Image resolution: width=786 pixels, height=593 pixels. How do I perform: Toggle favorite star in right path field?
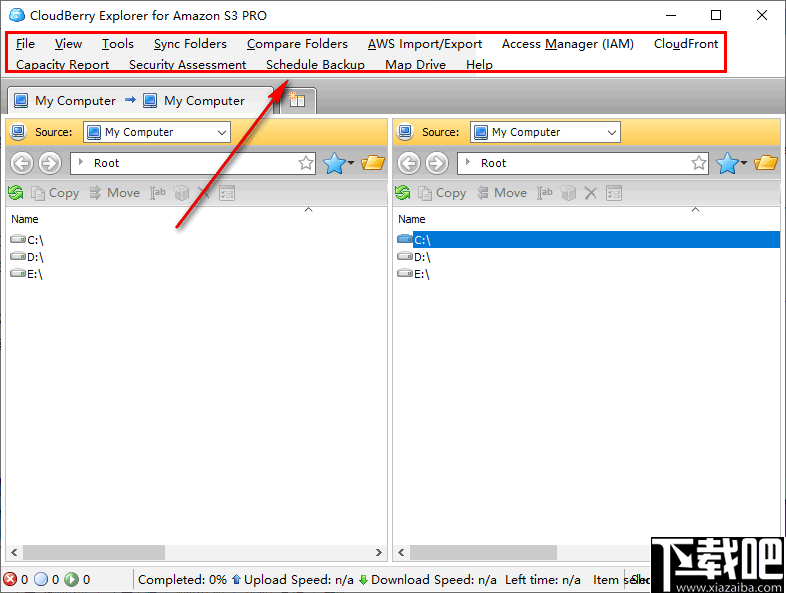pyautogui.click(x=699, y=163)
